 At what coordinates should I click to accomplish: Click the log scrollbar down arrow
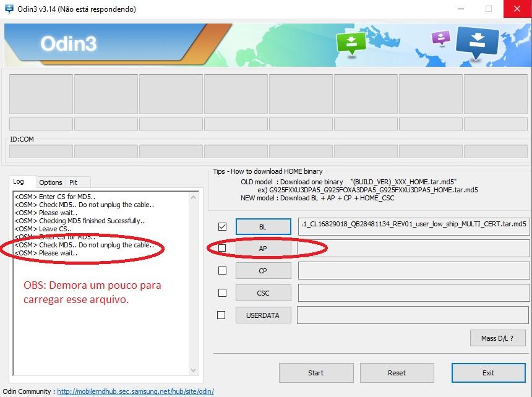pos(194,370)
